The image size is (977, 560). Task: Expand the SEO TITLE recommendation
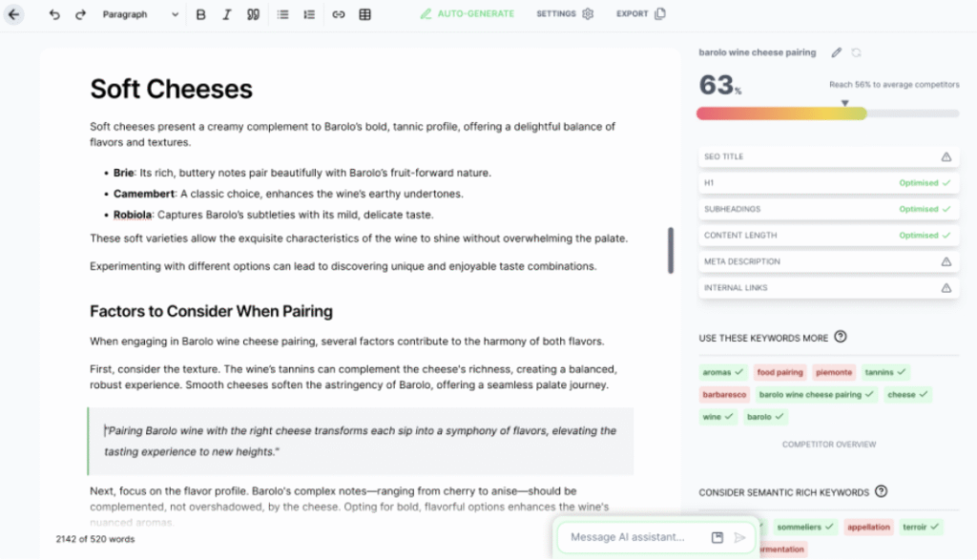click(x=828, y=156)
